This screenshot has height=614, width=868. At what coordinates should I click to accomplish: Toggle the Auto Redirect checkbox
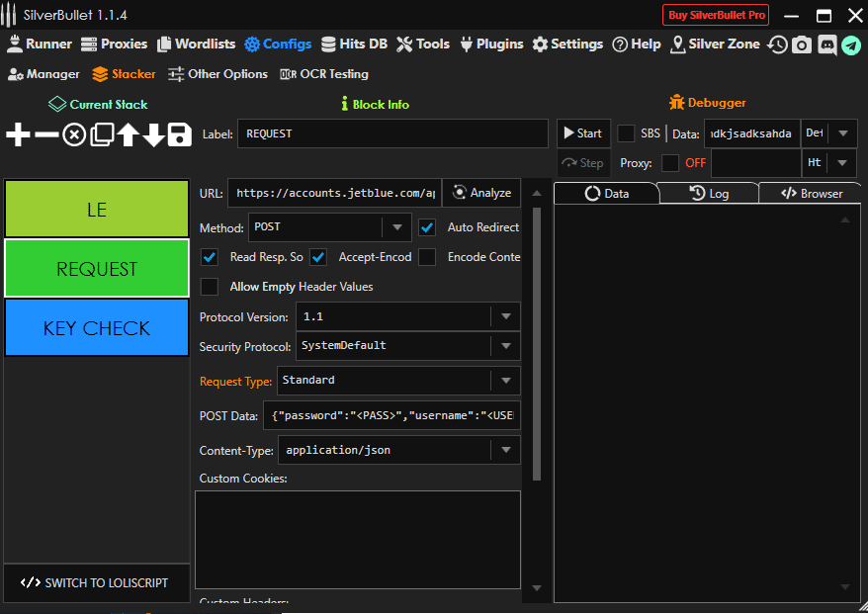[427, 227]
